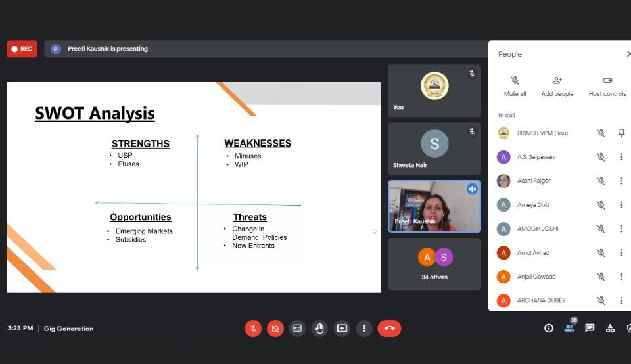Viewport: 631px width, 364px height.
Task: Mute Amol Avhad's microphone
Action: point(601,252)
